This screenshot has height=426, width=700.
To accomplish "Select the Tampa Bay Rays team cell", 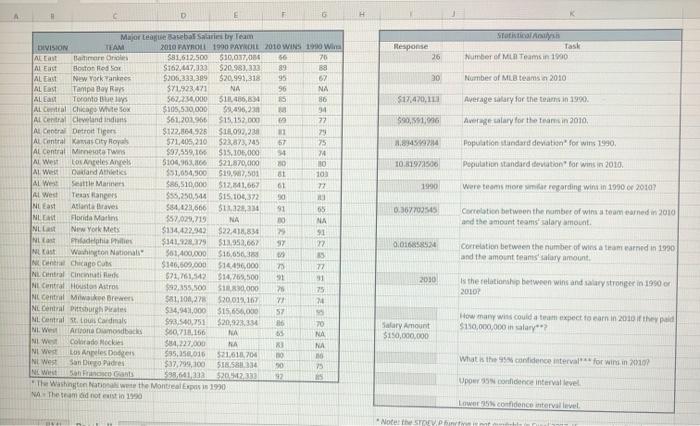I will 114,89.
